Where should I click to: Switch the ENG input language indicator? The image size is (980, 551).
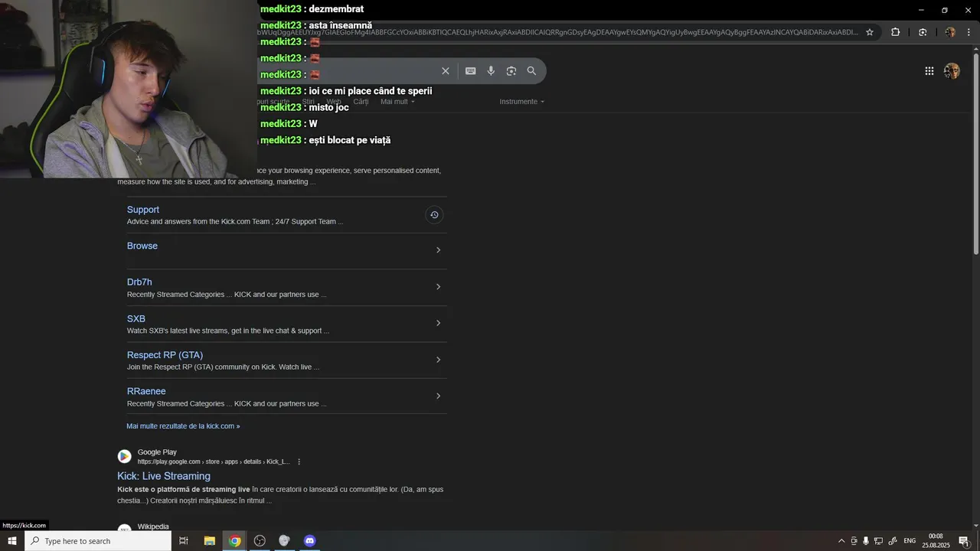[910, 541]
